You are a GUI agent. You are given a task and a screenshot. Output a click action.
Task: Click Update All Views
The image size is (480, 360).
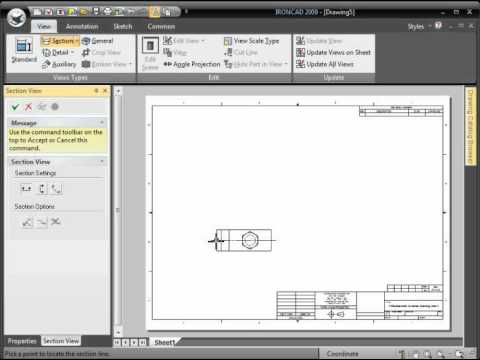click(325, 64)
